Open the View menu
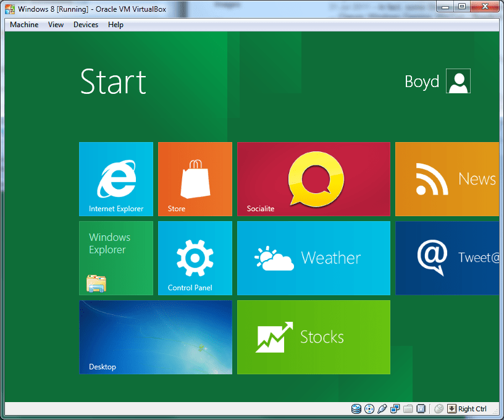504x420 pixels. click(56, 25)
